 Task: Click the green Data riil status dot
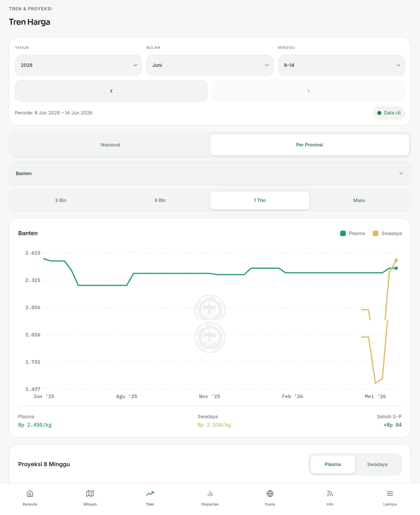tap(379, 113)
